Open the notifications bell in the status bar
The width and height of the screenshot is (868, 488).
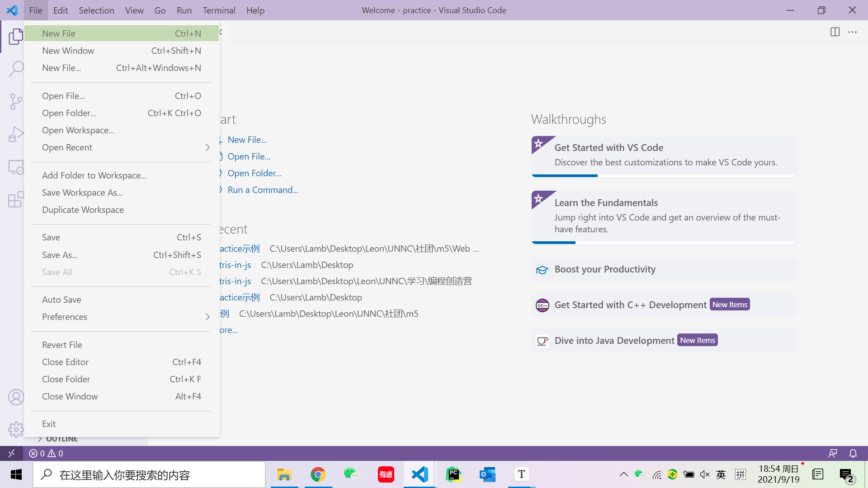click(x=853, y=453)
